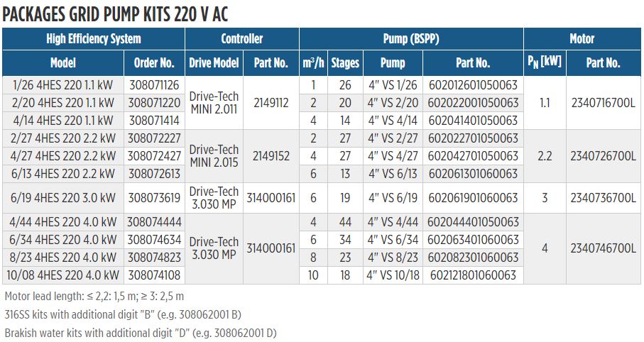
Task: Click the 'PN [kW]' column header
Action: point(545,62)
